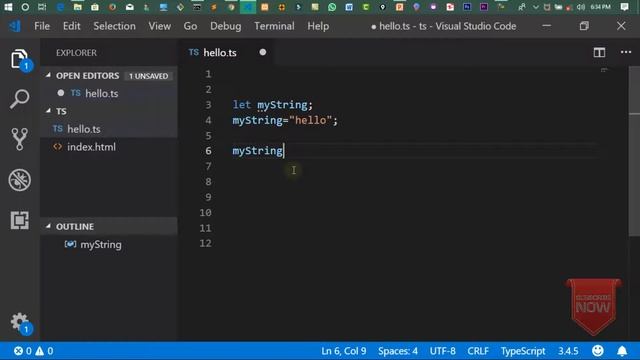The height and width of the screenshot is (360, 640).
Task: Open the Extensions view
Action: point(19,220)
